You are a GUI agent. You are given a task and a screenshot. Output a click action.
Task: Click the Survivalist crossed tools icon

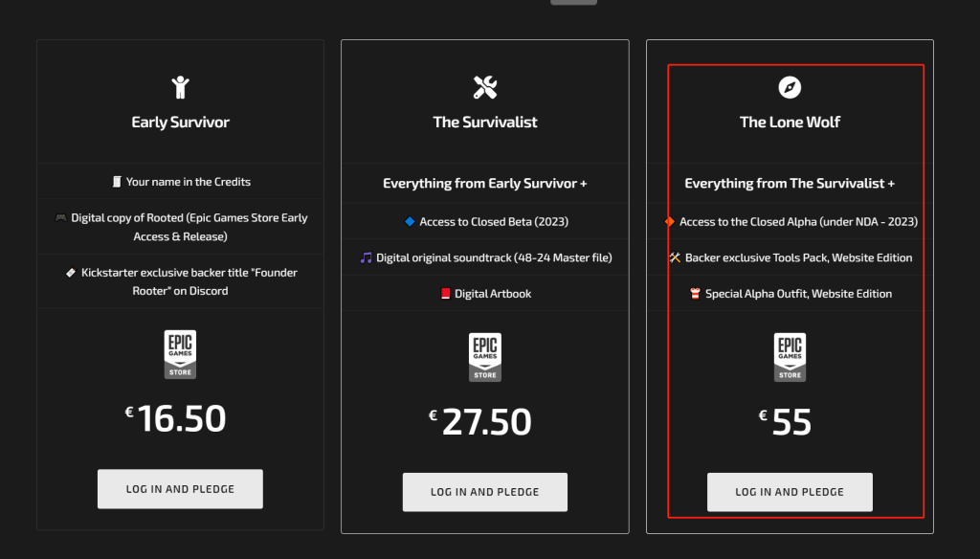[x=485, y=87]
